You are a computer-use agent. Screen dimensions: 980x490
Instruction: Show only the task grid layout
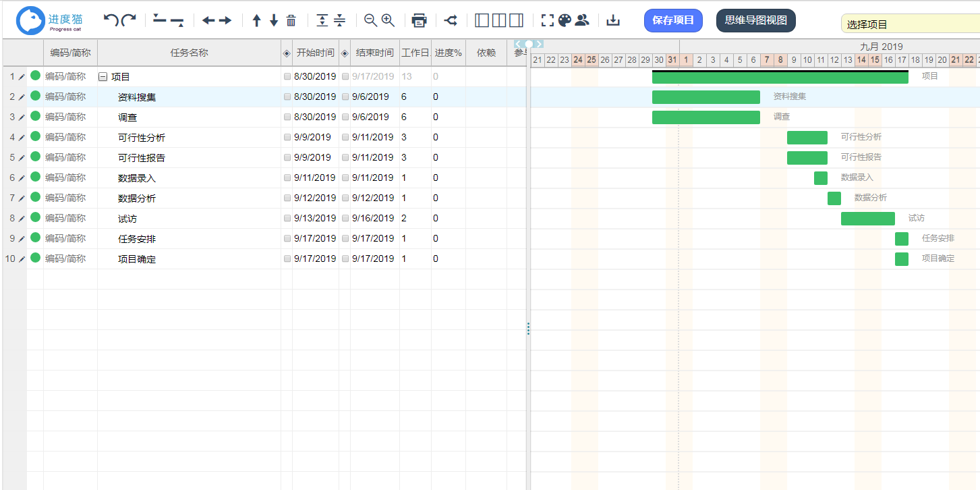point(482,20)
